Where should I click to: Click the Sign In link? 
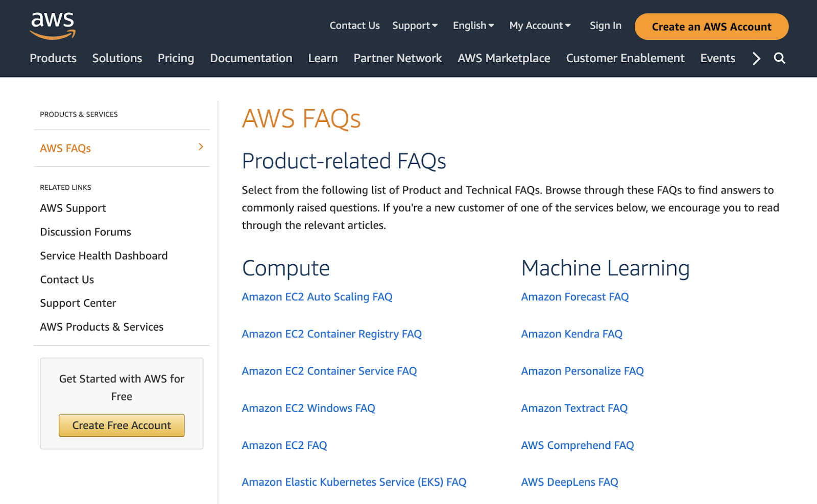[605, 26]
